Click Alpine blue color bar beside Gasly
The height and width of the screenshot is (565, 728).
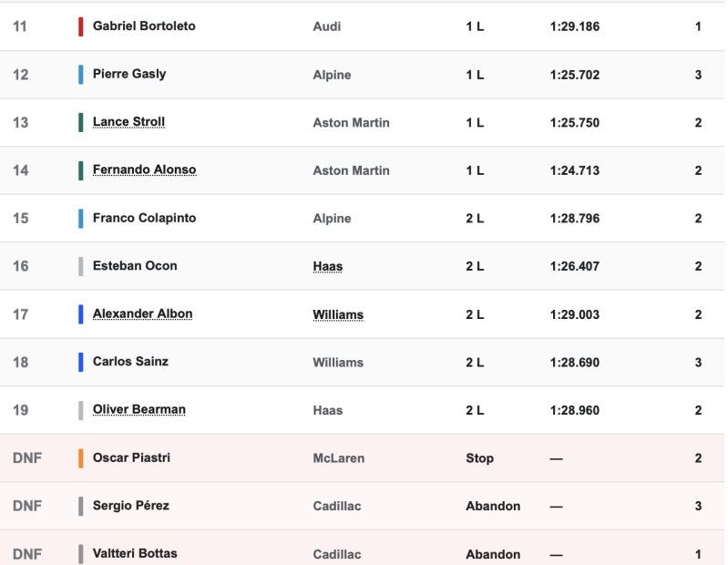[x=81, y=75]
